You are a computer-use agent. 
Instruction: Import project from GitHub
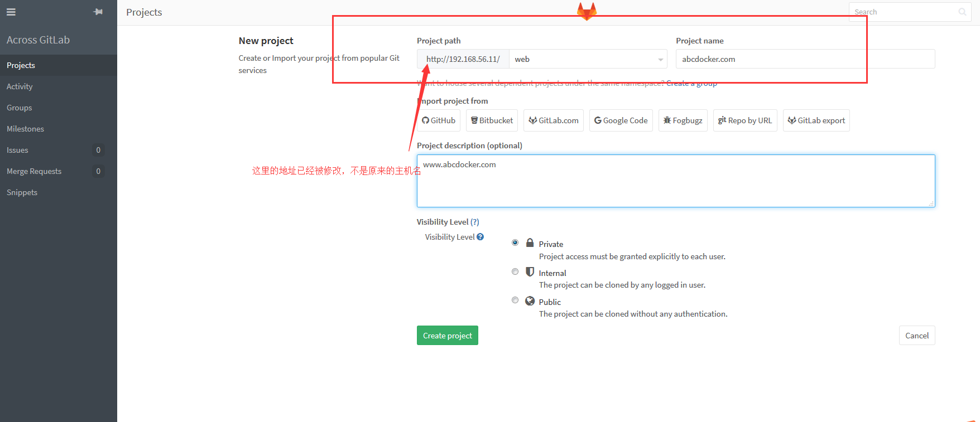coord(439,120)
